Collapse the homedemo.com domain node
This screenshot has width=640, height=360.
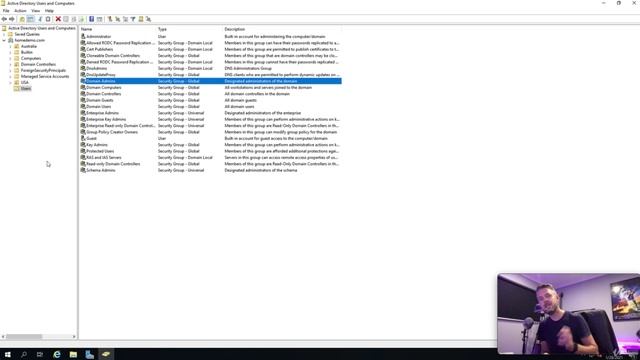[4, 40]
